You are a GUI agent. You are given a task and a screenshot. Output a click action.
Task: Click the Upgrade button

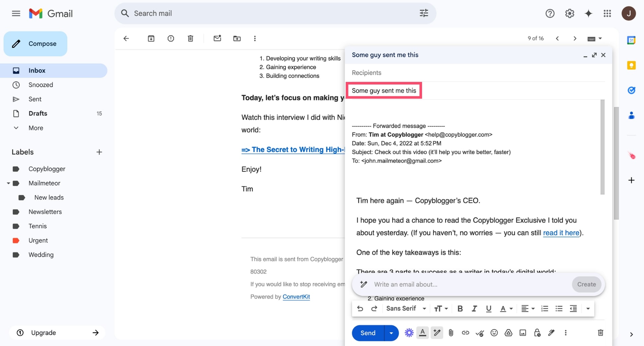[x=57, y=333]
